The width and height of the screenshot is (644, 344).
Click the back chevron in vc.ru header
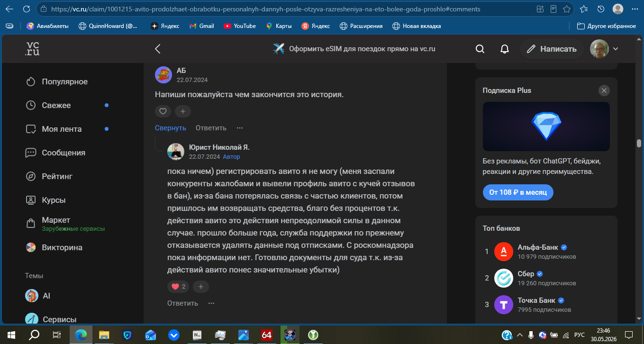(158, 49)
